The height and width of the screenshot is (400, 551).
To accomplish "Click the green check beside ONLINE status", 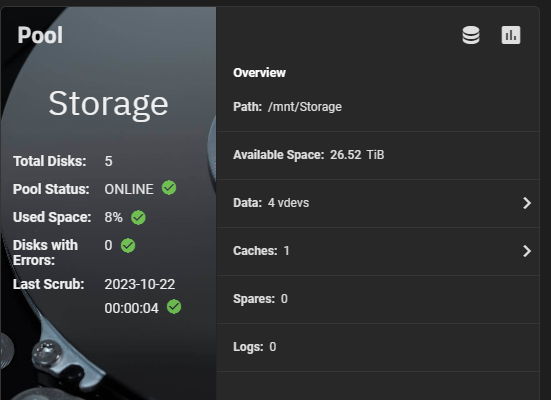I will click(x=169, y=188).
